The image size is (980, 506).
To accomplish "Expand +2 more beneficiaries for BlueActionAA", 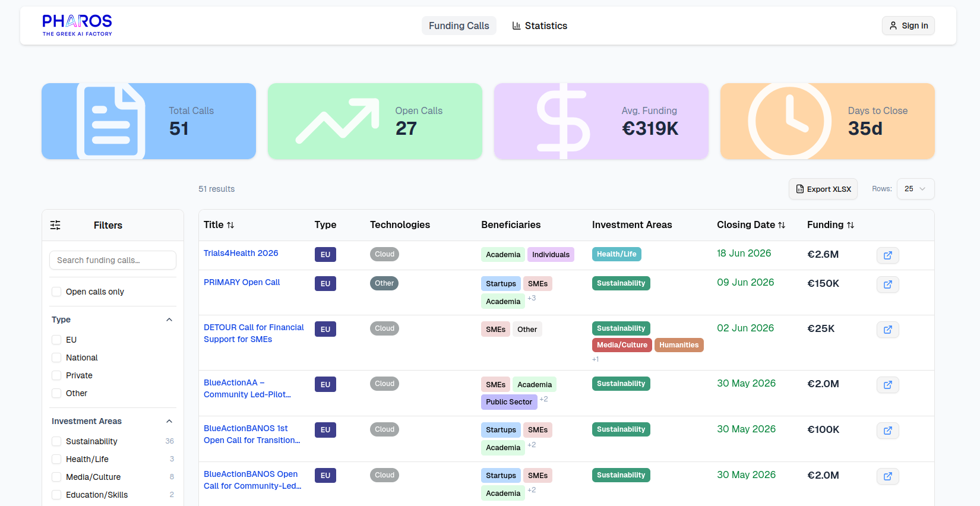I will (543, 399).
